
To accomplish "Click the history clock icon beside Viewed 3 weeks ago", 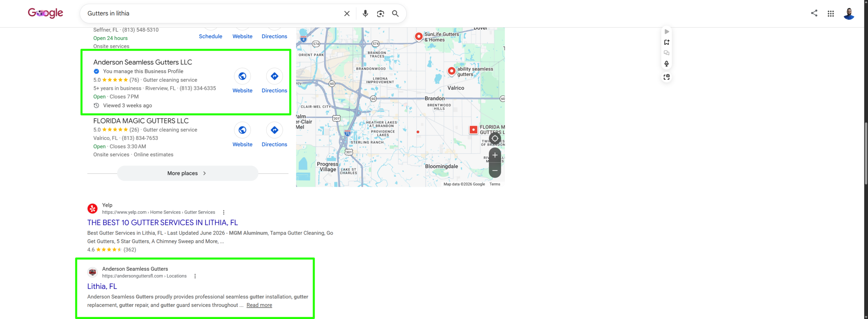I will click(96, 105).
